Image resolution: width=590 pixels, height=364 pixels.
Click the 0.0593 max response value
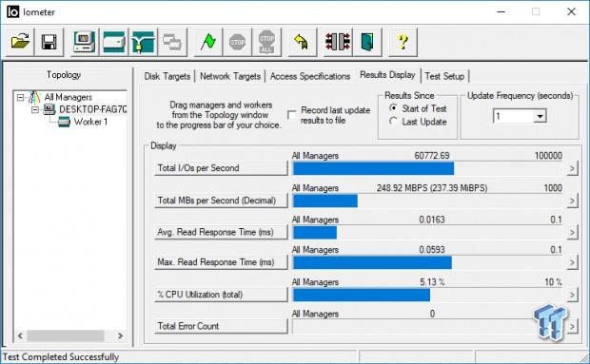pyautogui.click(x=432, y=249)
